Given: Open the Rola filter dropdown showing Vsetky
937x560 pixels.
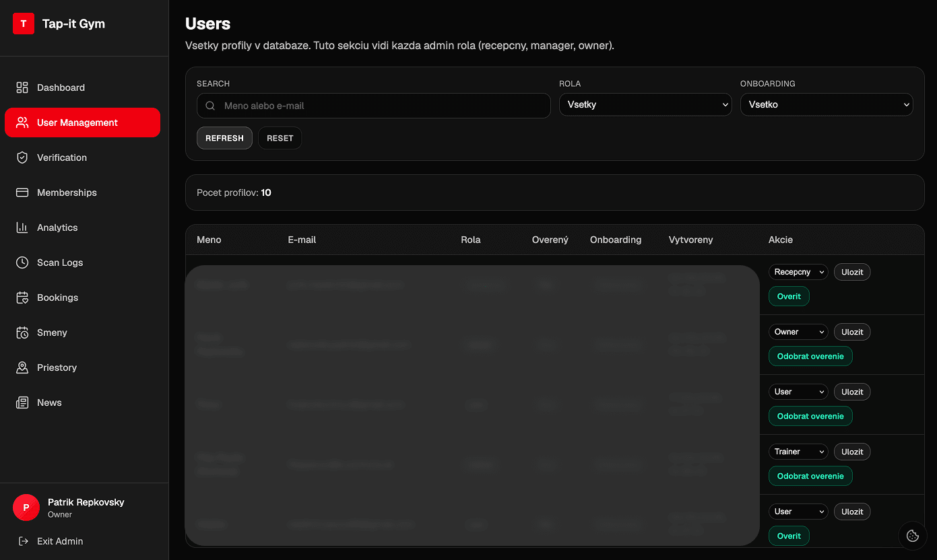Looking at the screenshot, I should click(645, 104).
